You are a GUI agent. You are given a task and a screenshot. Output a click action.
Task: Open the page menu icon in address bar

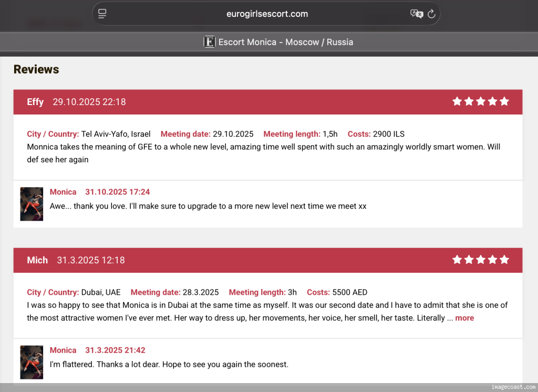tap(102, 14)
